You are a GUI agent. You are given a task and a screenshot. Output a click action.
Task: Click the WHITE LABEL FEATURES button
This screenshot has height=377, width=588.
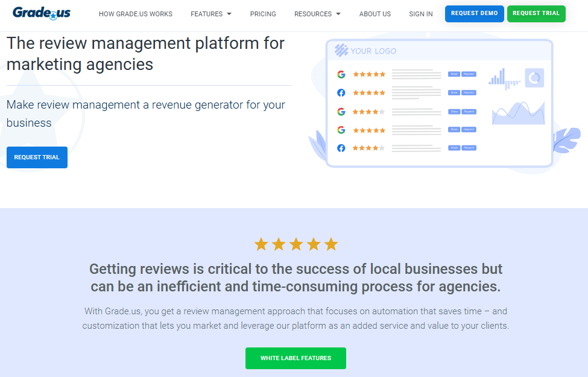click(x=296, y=358)
